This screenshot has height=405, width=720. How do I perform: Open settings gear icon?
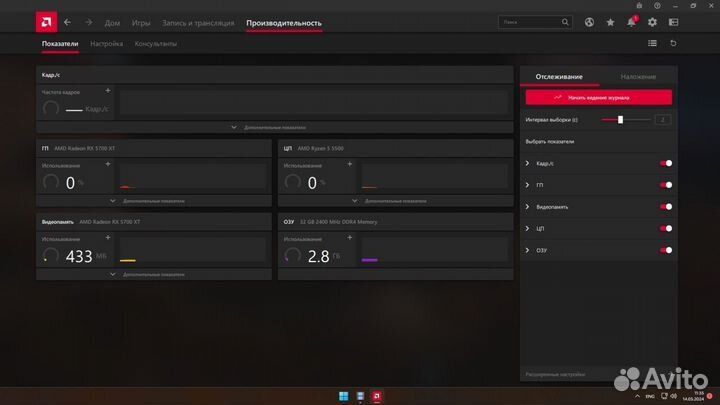click(652, 22)
